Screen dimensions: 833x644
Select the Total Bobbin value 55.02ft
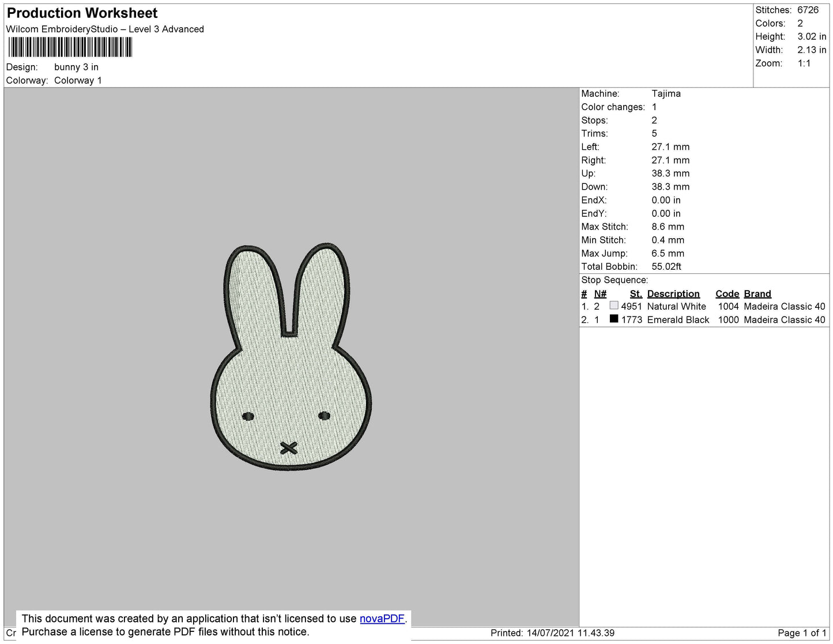coord(666,266)
